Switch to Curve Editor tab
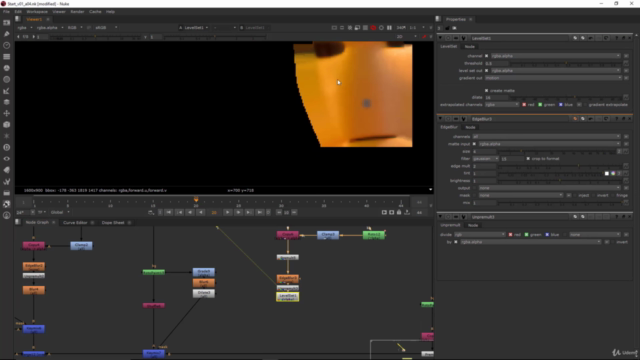 point(75,223)
